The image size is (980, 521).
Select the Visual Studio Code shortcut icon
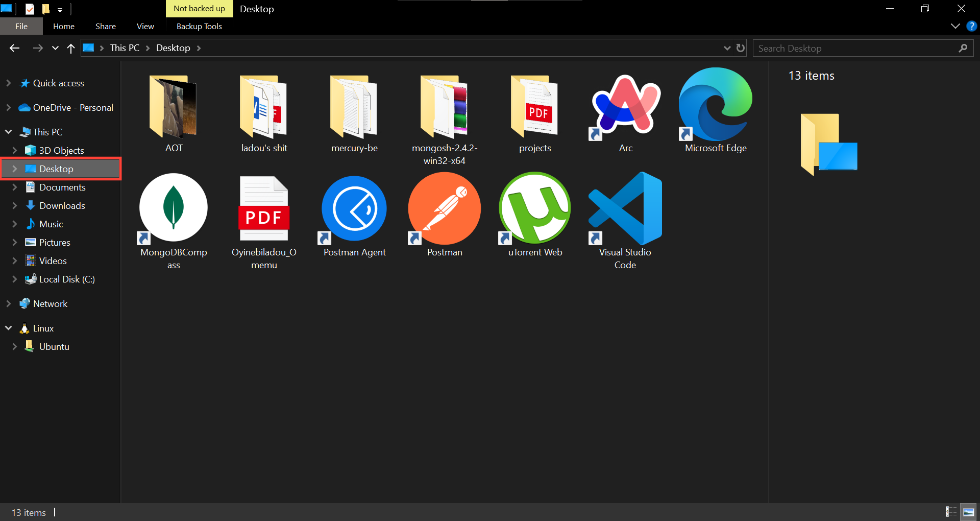(x=625, y=208)
